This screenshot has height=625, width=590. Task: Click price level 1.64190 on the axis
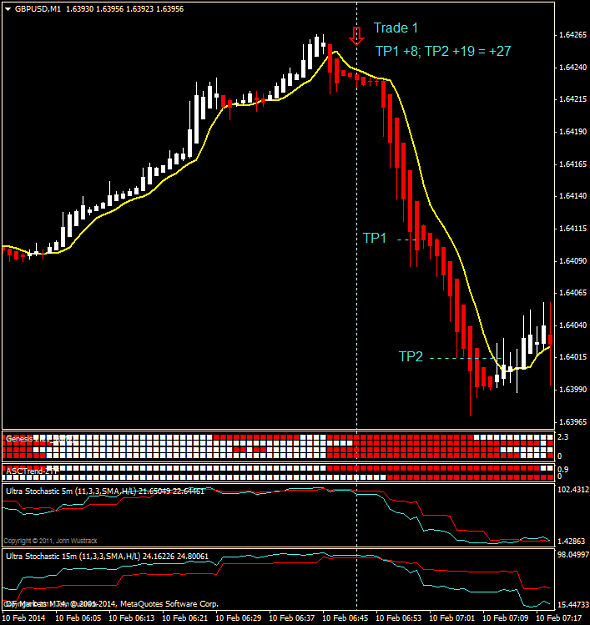pos(573,132)
